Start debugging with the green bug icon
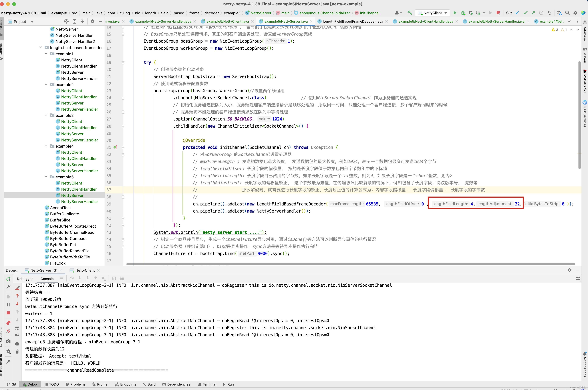This screenshot has width=588, height=390. 463,13
